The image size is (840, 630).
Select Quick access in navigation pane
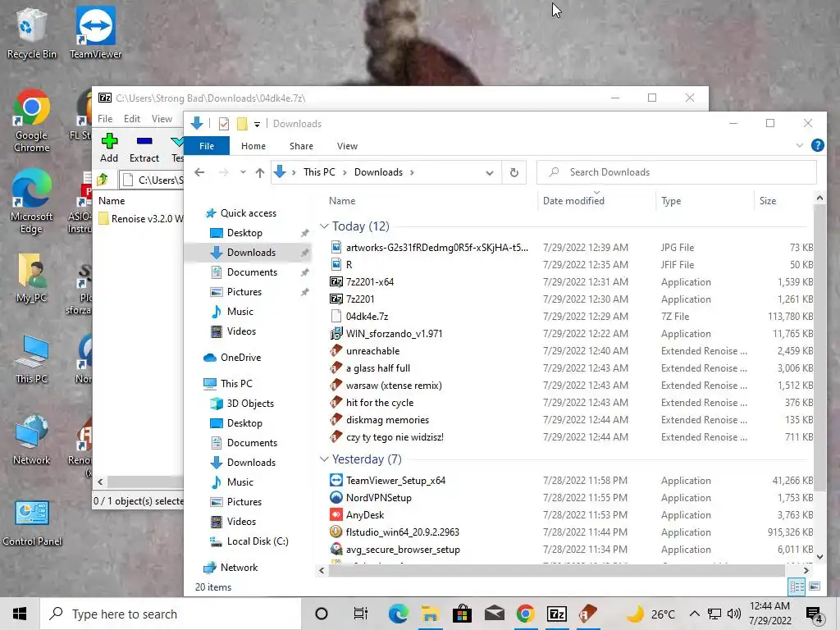(x=249, y=212)
